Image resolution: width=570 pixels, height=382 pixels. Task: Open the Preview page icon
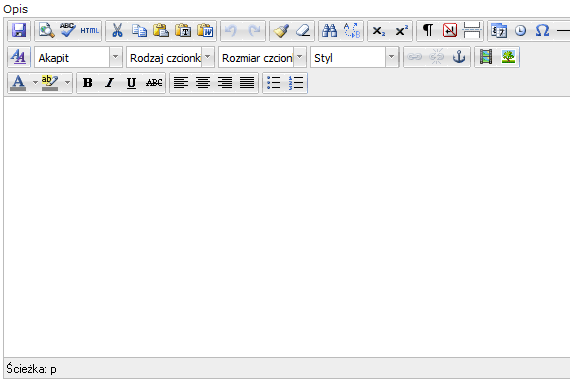46,31
